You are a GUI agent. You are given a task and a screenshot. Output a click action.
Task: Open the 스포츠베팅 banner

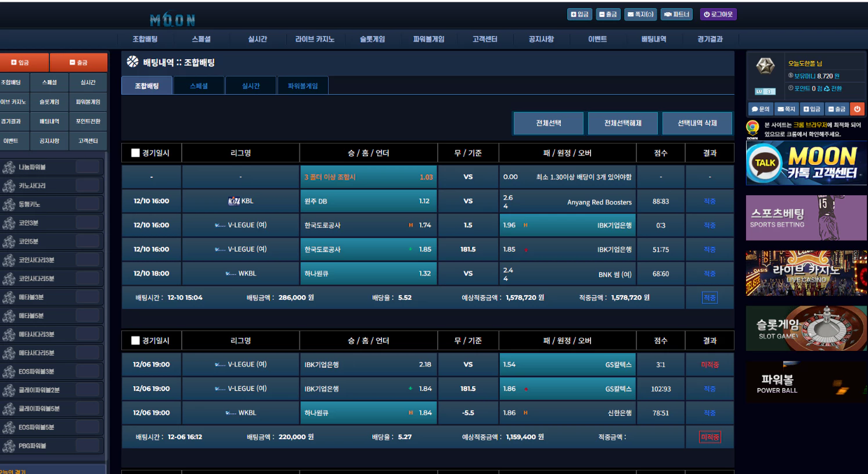[x=806, y=218]
